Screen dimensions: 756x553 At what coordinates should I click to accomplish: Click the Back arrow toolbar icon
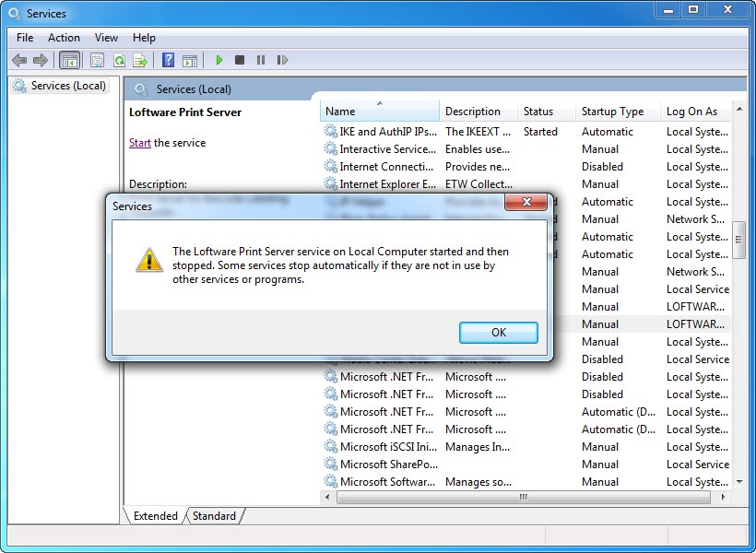[19, 60]
